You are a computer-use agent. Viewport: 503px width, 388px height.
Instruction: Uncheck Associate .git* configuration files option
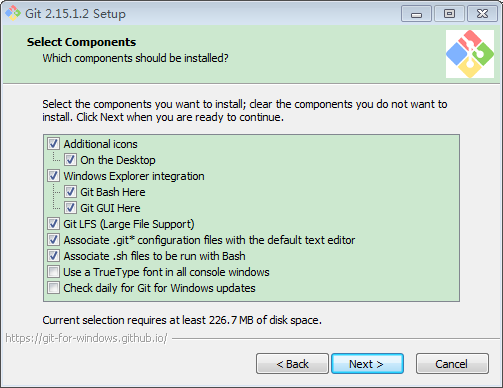[x=53, y=240]
